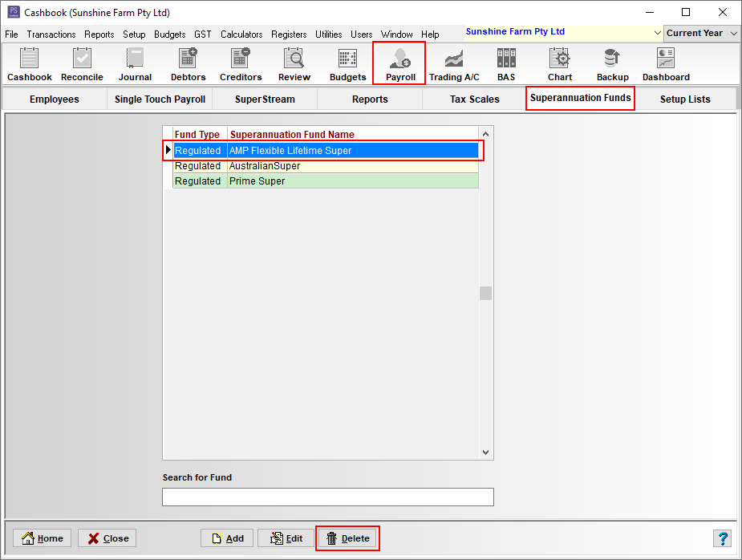This screenshot has width=742, height=560.
Task: Click the fund list scroll down arrow
Action: [485, 452]
